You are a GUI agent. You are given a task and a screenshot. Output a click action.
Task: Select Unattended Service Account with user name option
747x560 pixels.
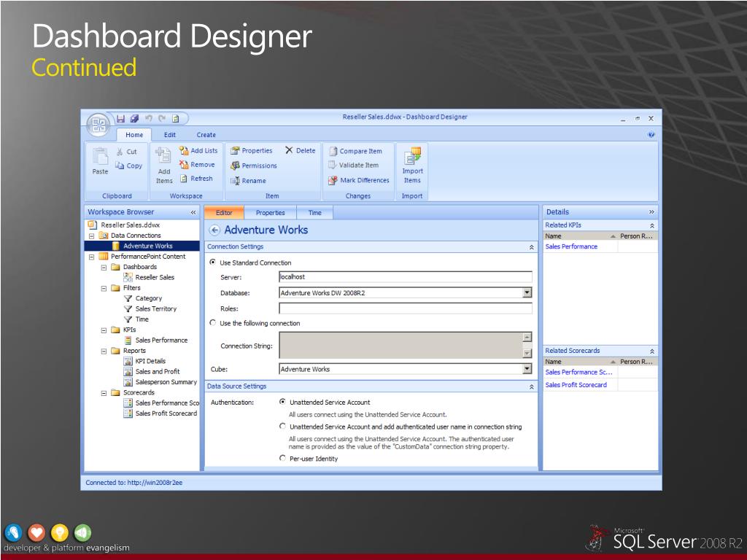point(282,426)
